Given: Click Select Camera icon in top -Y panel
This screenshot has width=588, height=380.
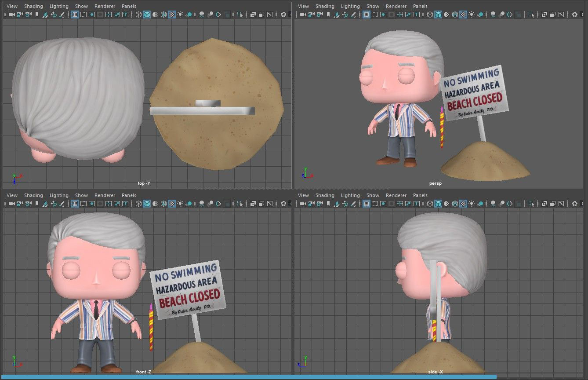Looking at the screenshot, I should click(11, 15).
